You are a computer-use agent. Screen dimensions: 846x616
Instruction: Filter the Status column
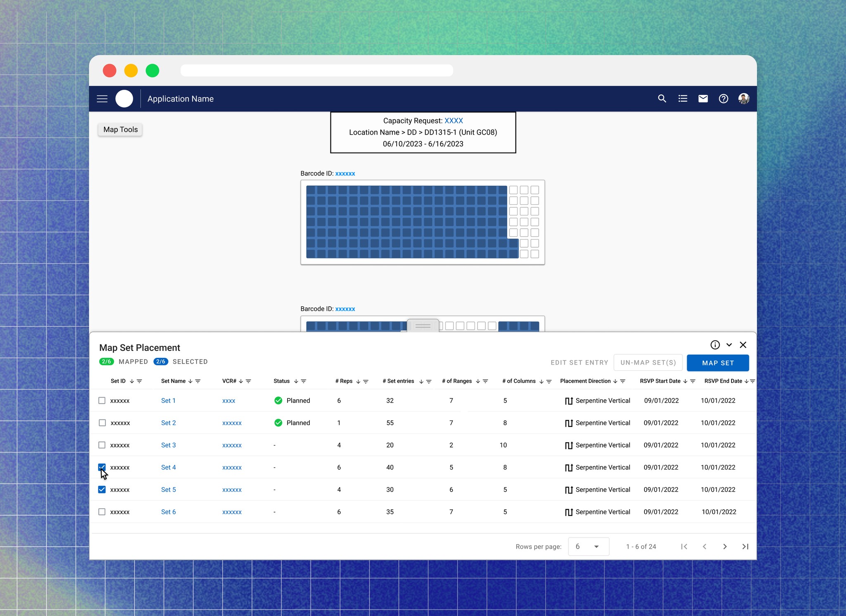coord(304,381)
